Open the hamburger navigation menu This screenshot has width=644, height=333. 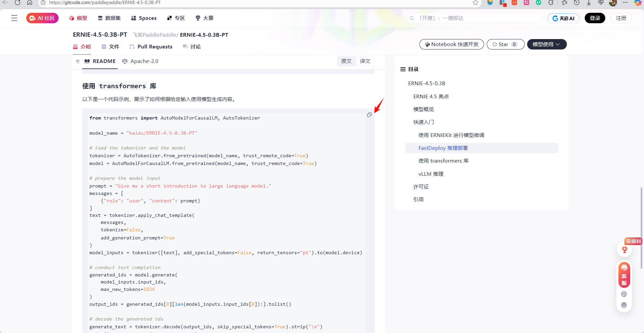click(x=14, y=18)
